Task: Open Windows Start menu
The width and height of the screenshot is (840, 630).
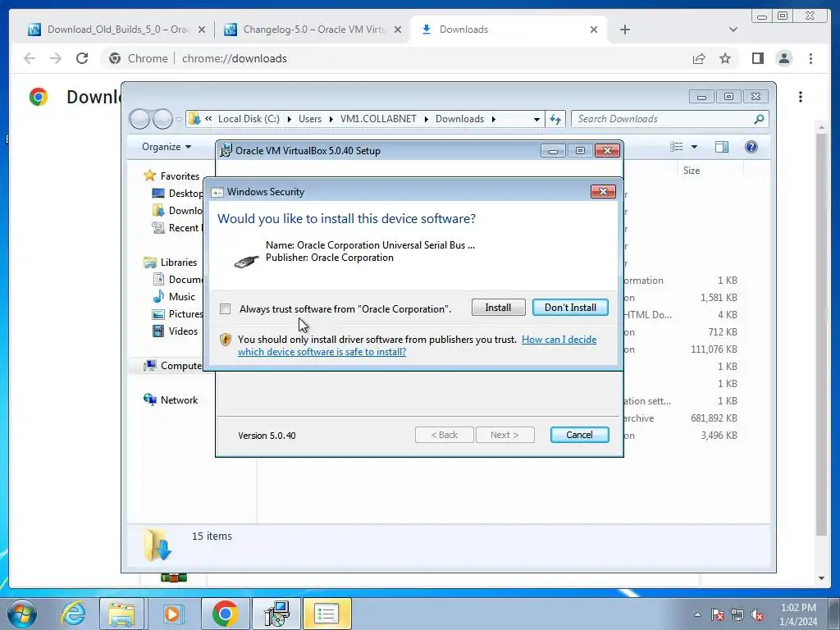Action: tap(21, 614)
